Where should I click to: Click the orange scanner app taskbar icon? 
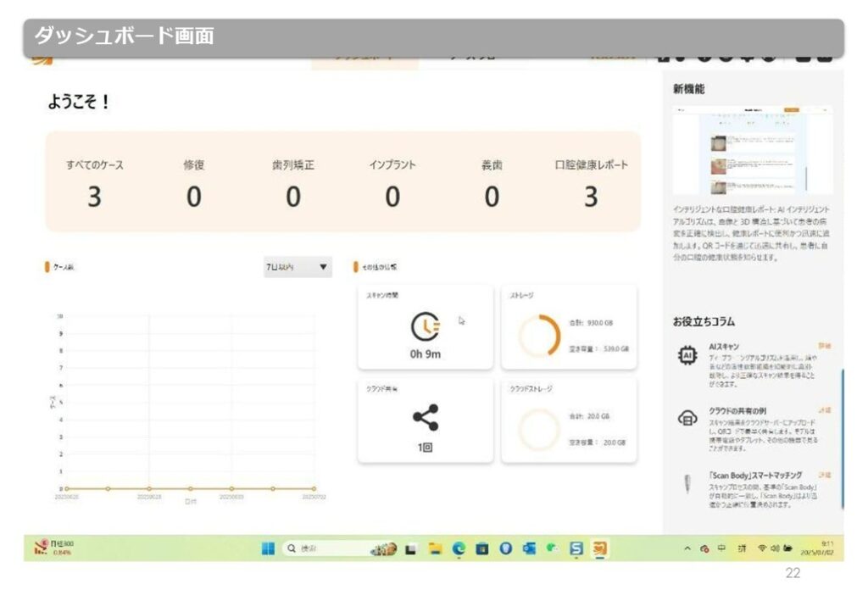tap(600, 548)
